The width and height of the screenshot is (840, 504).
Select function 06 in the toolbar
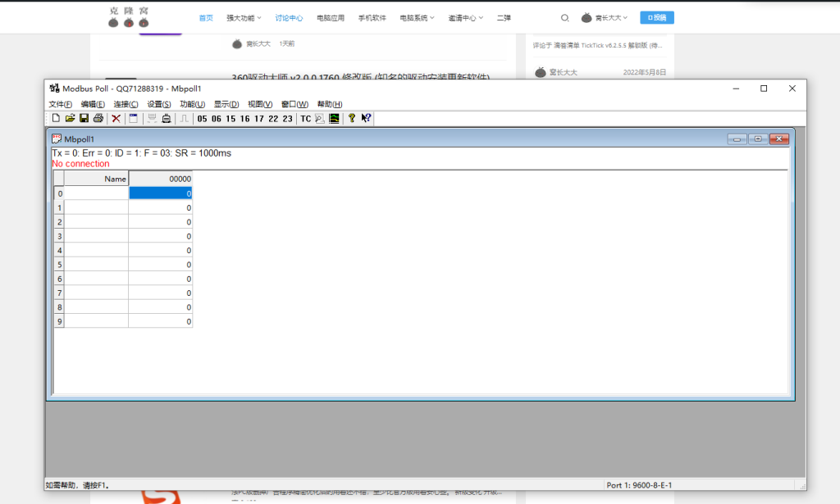tap(217, 119)
